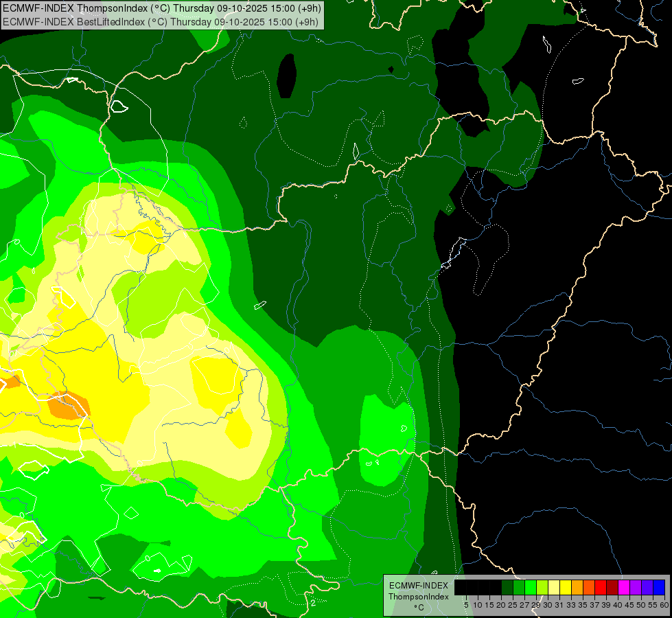Select the light orange legend swatch (33-35)
This screenshot has width=672, height=618.
pos(577,587)
